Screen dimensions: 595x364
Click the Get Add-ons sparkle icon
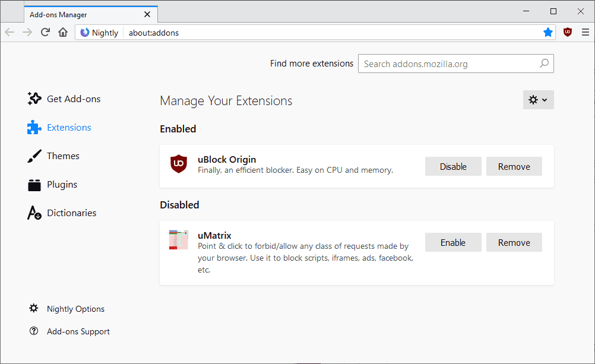(34, 99)
